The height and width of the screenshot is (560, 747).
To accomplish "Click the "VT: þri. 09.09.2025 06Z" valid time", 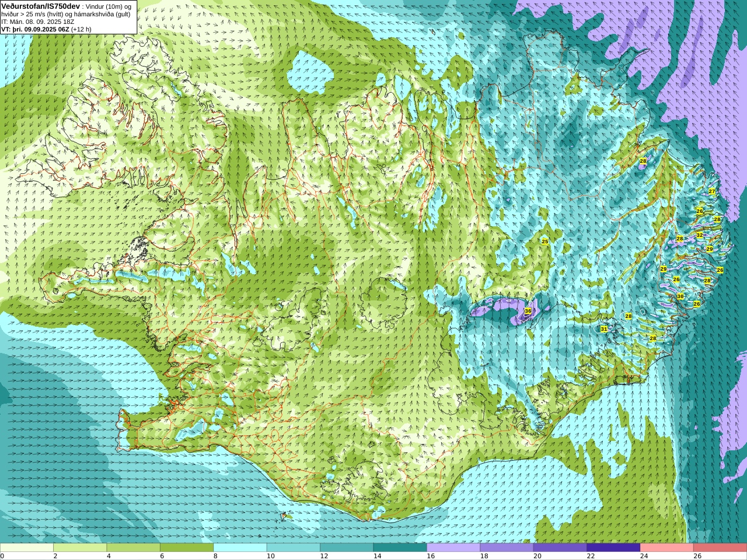I will [36, 29].
